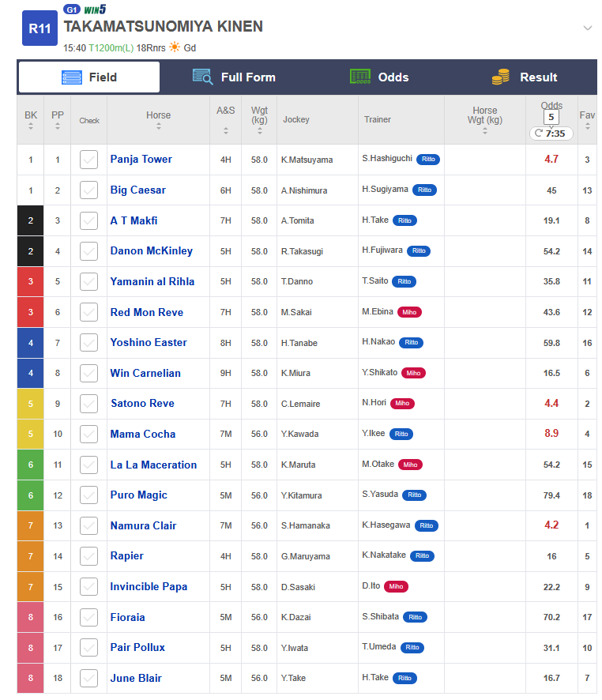
Task: Open the Odds type 5 selector
Action: pos(551,118)
